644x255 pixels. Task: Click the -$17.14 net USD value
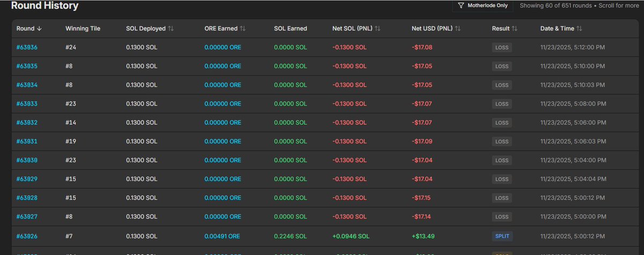pos(422,216)
